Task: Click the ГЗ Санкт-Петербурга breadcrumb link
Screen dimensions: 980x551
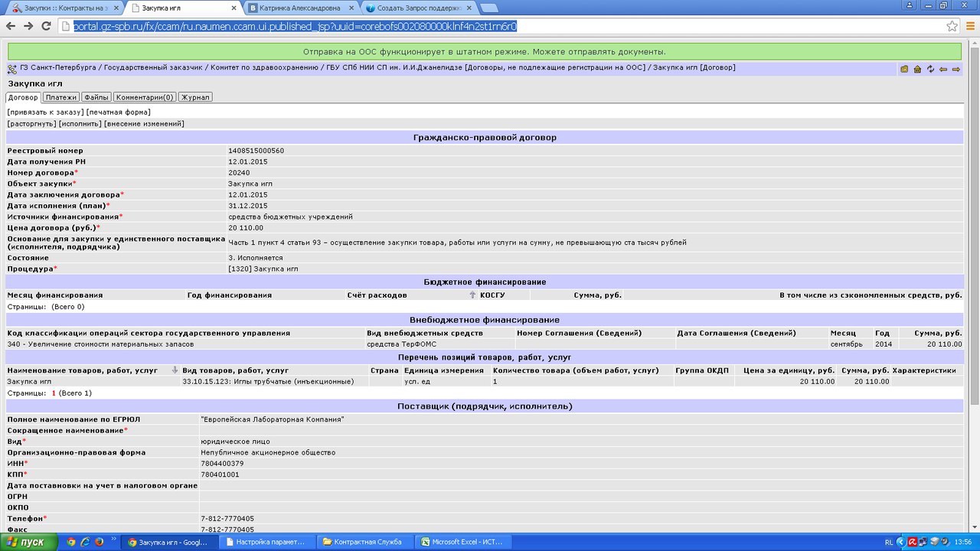Action: (59, 68)
